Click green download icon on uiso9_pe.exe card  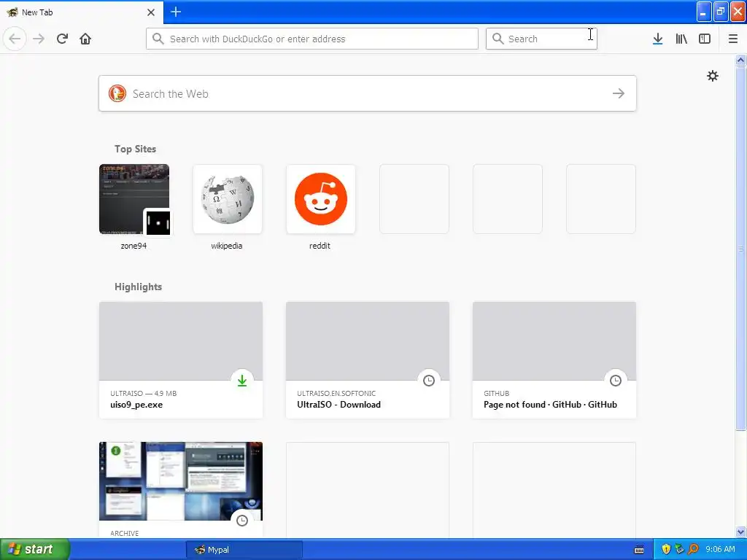tap(242, 381)
